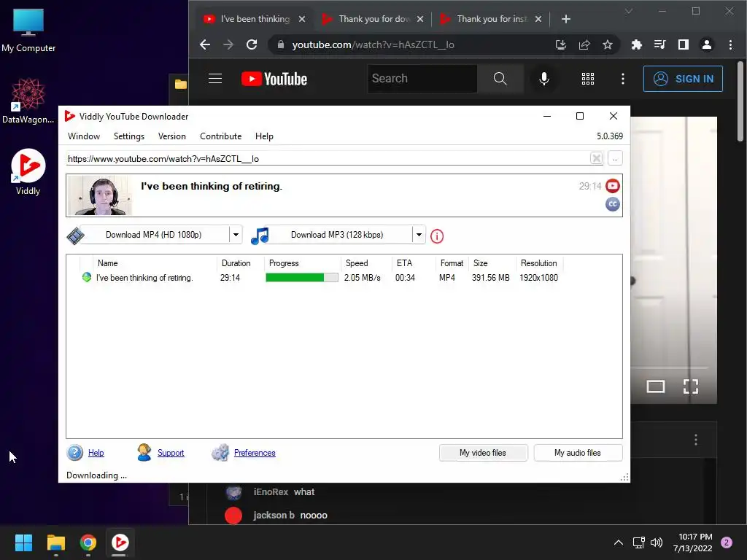
Task: Click the browse '..' button next to URL field
Action: point(615,158)
